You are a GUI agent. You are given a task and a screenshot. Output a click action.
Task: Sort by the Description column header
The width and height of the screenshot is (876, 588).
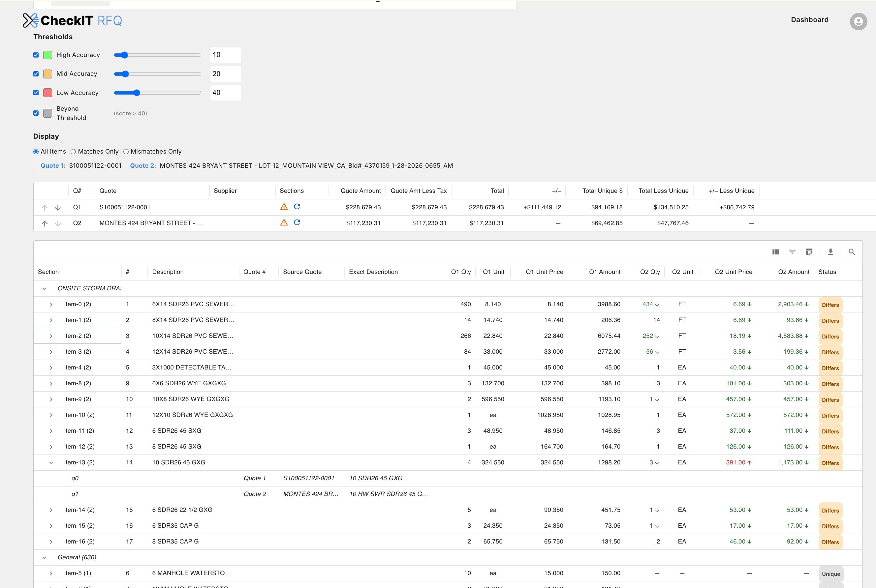coord(168,272)
